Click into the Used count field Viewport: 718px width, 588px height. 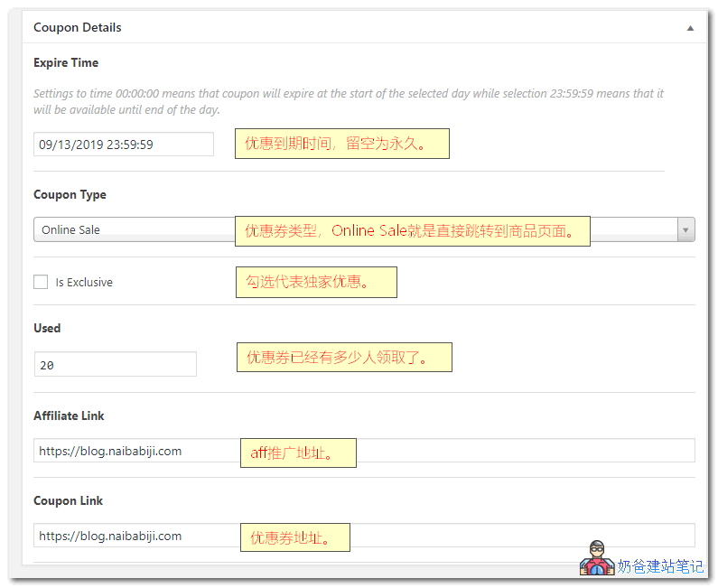pos(115,364)
